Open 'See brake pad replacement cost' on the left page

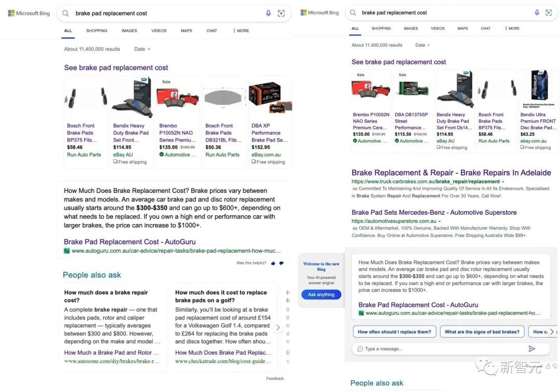pyautogui.click(x=116, y=68)
